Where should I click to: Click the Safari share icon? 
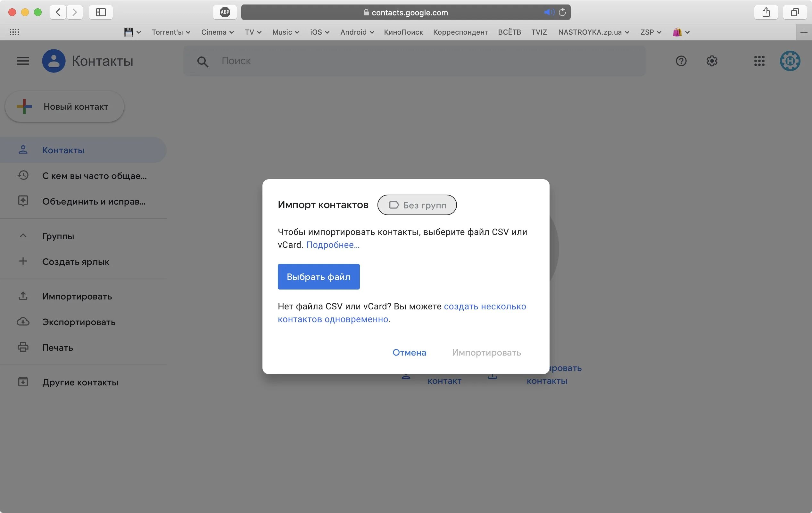(766, 12)
